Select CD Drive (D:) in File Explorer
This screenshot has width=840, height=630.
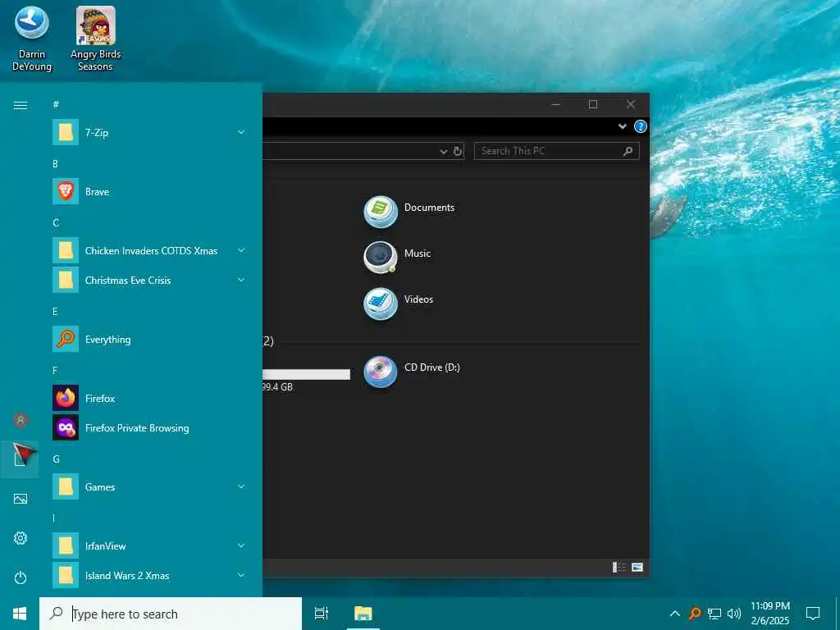point(412,372)
